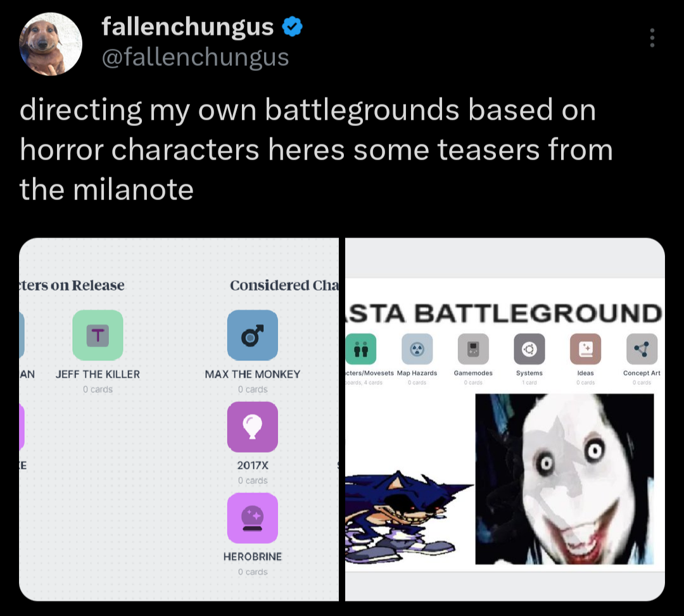
Task: Open the Characters/Movesets board icon
Action: click(x=361, y=349)
